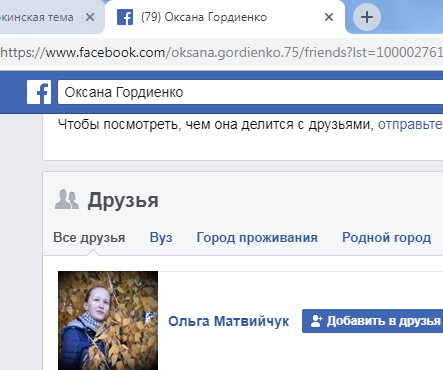
Task: Open Ольга Матвийчук's profile photo thumbnail
Action: pos(108,320)
